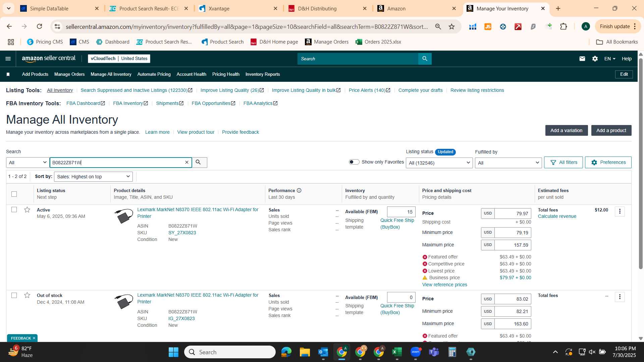Screen dimensions: 644x362
Task: Open the browser extensions puzzle icon
Action: [x=563, y=26]
